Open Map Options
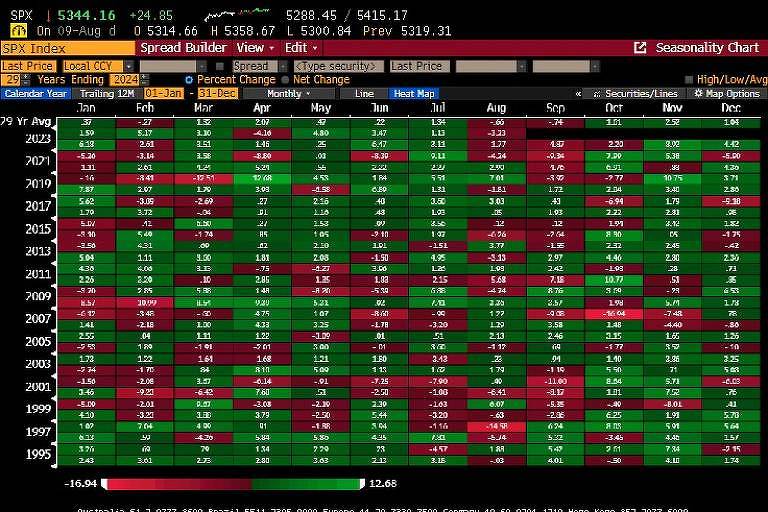Image resolution: width=768 pixels, height=512 pixels. (727, 93)
